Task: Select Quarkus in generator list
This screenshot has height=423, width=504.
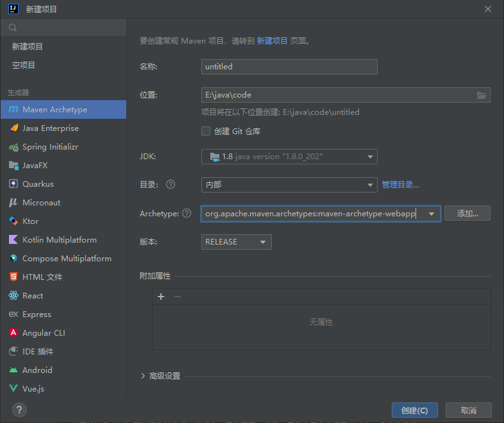Action: 63,184
